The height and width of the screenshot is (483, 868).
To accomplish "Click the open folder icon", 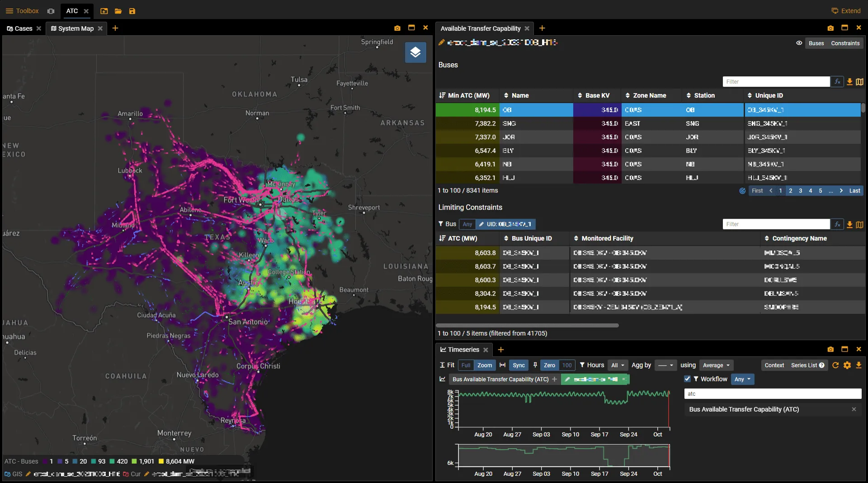I will [x=118, y=11].
